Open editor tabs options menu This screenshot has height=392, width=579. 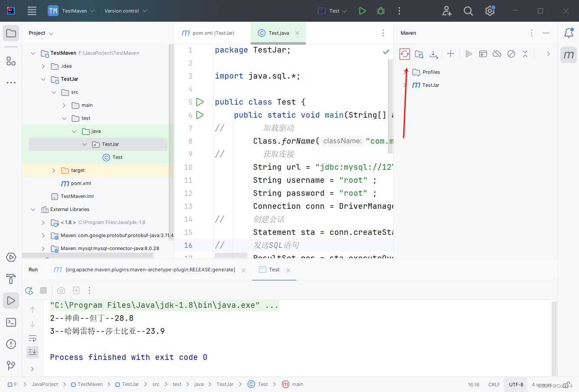coord(383,33)
